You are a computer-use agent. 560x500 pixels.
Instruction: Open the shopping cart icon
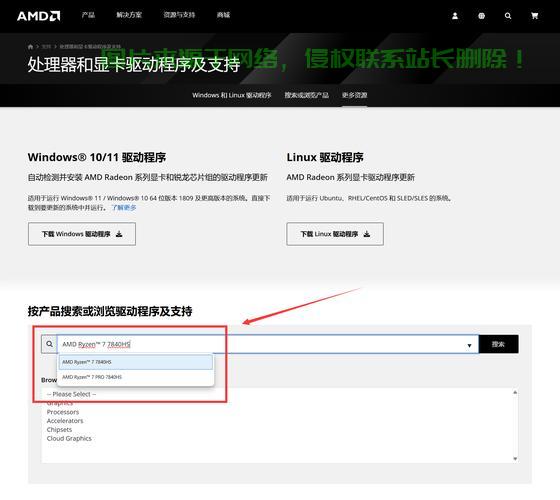535,16
